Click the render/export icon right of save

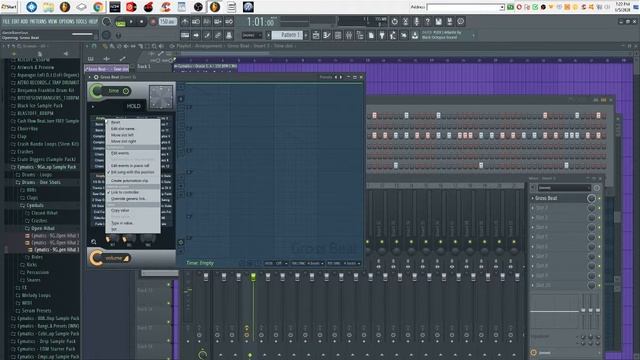coord(449,22)
